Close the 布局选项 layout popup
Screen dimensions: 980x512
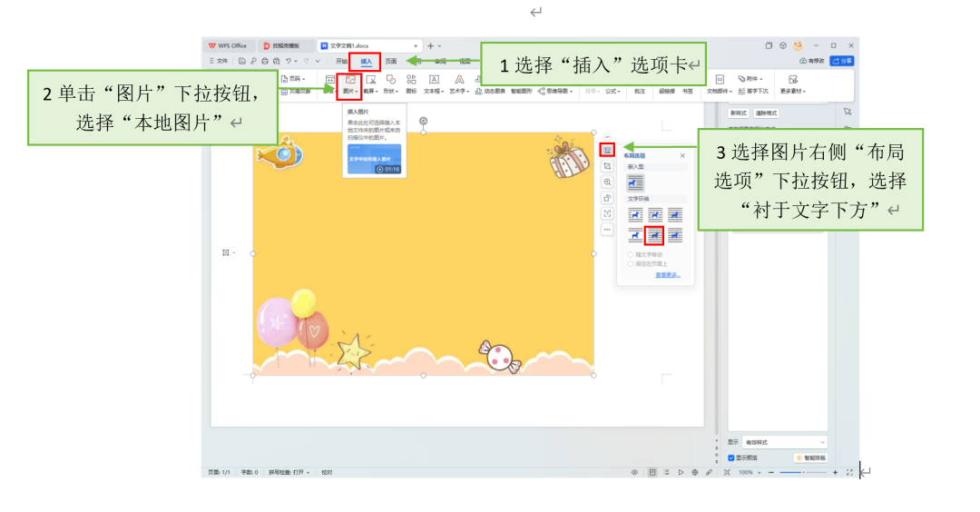tap(682, 155)
